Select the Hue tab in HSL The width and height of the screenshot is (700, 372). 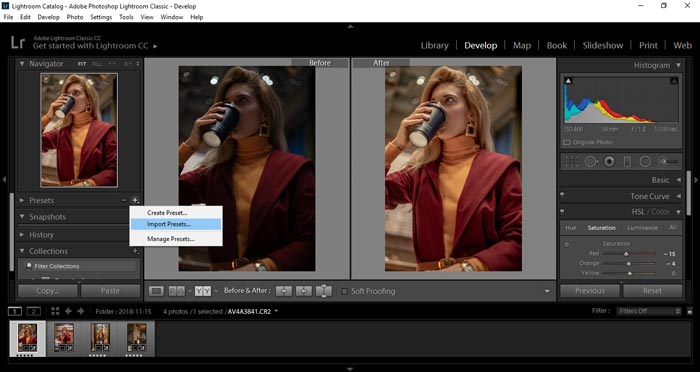point(571,228)
